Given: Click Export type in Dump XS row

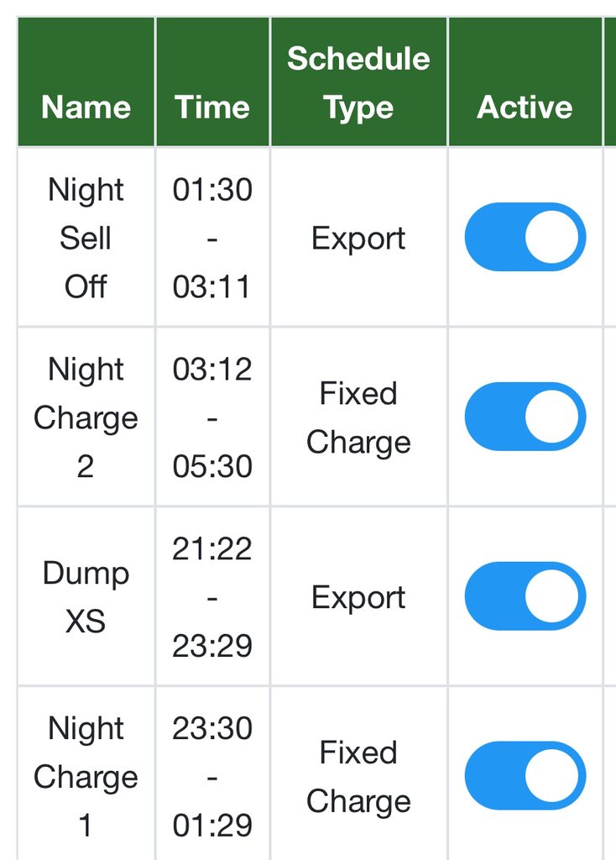Looking at the screenshot, I should (358, 597).
